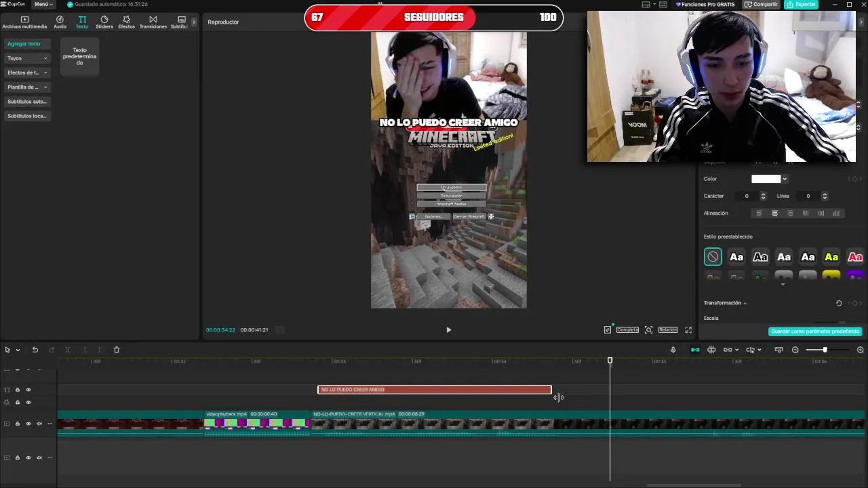The image size is (868, 488).
Task: Play the preview video
Action: point(448,330)
